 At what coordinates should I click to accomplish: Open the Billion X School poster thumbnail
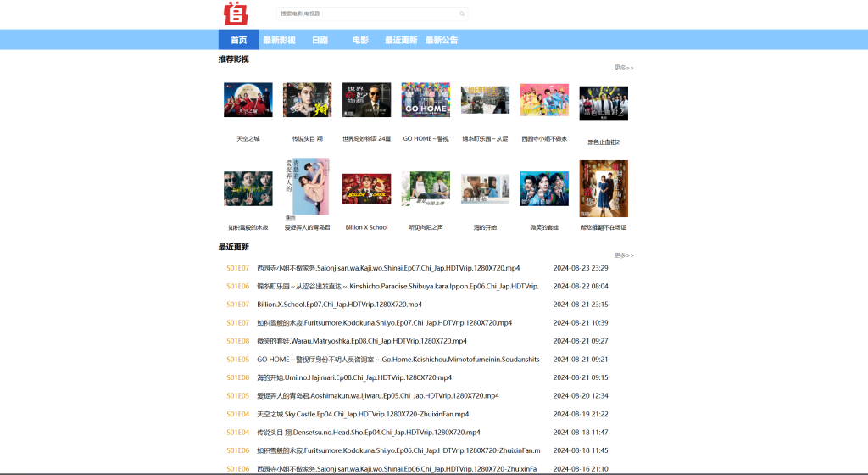366,189
